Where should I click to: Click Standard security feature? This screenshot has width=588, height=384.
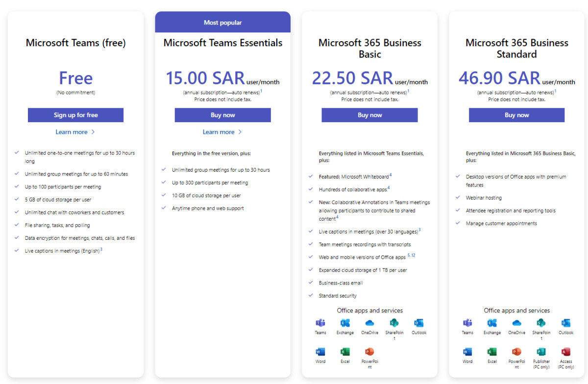click(x=338, y=296)
